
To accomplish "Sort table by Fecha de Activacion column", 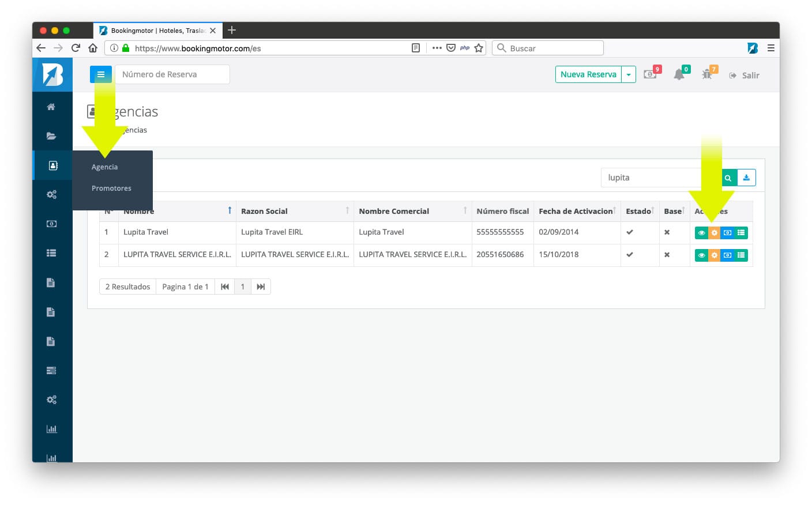I will click(x=577, y=211).
